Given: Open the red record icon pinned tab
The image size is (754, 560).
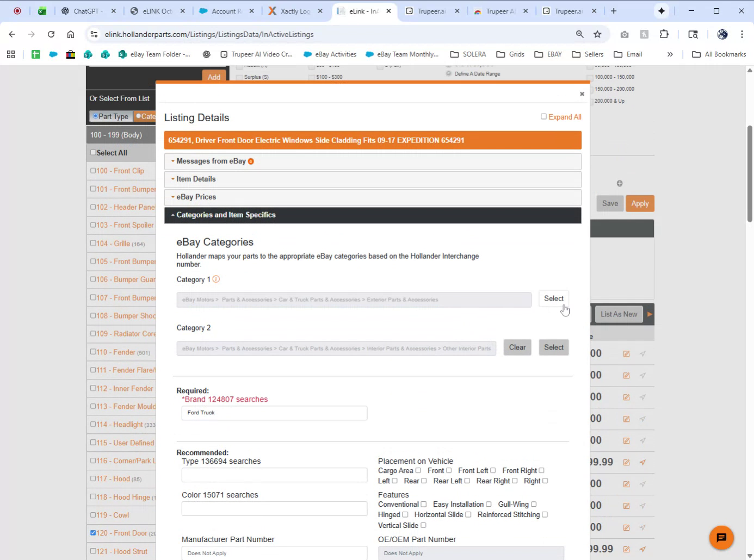Looking at the screenshot, I should pos(17,11).
